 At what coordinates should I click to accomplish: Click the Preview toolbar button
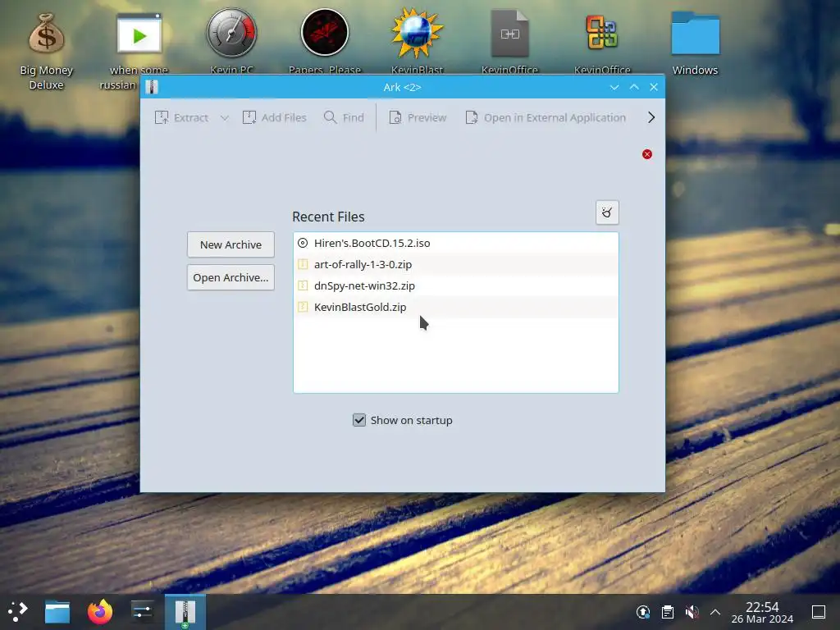[x=418, y=117]
